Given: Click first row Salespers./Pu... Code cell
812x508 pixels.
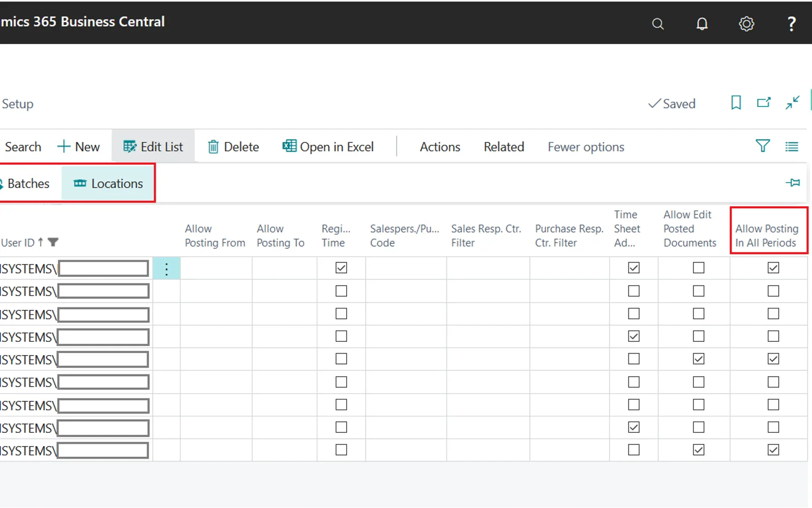Looking at the screenshot, I should (406, 268).
